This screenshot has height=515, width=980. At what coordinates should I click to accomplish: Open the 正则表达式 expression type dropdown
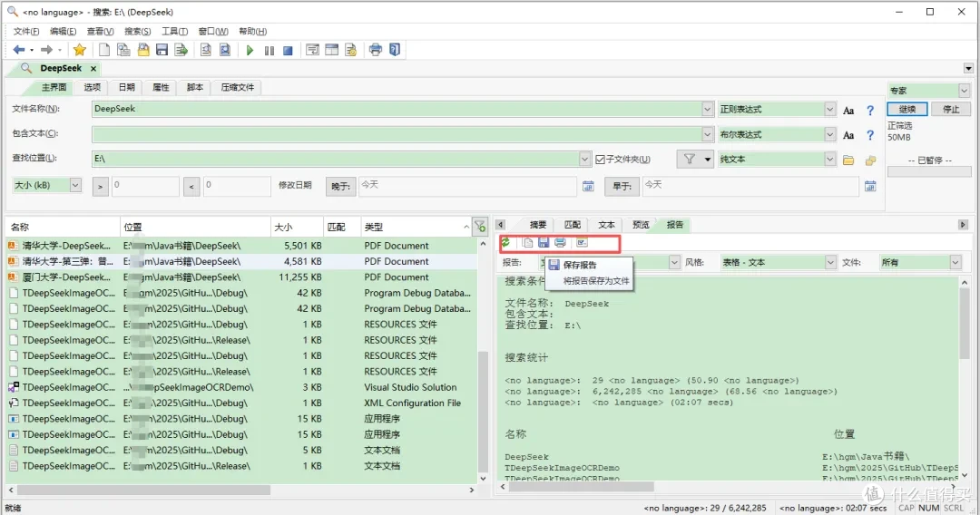(x=829, y=109)
